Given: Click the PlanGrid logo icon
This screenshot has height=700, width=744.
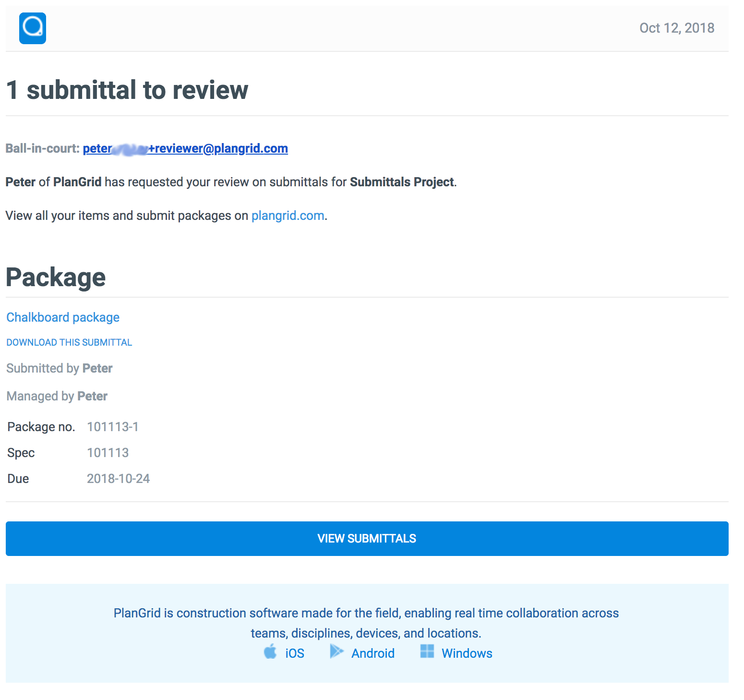Looking at the screenshot, I should (x=33, y=28).
